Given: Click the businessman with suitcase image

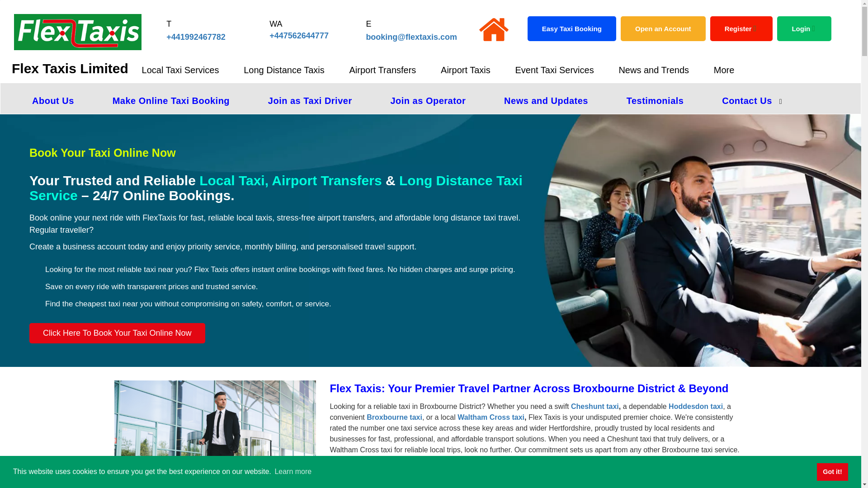Looking at the screenshot, I should (x=215, y=418).
